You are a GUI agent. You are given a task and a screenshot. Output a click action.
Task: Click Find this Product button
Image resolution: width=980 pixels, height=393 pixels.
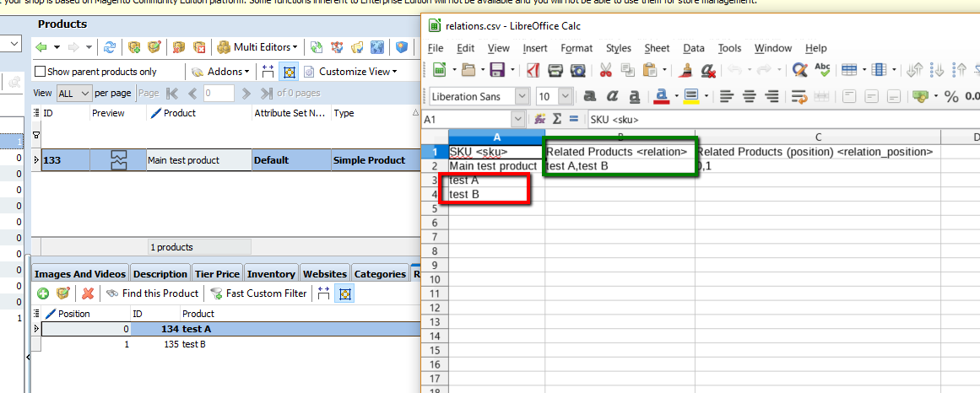pos(152,293)
